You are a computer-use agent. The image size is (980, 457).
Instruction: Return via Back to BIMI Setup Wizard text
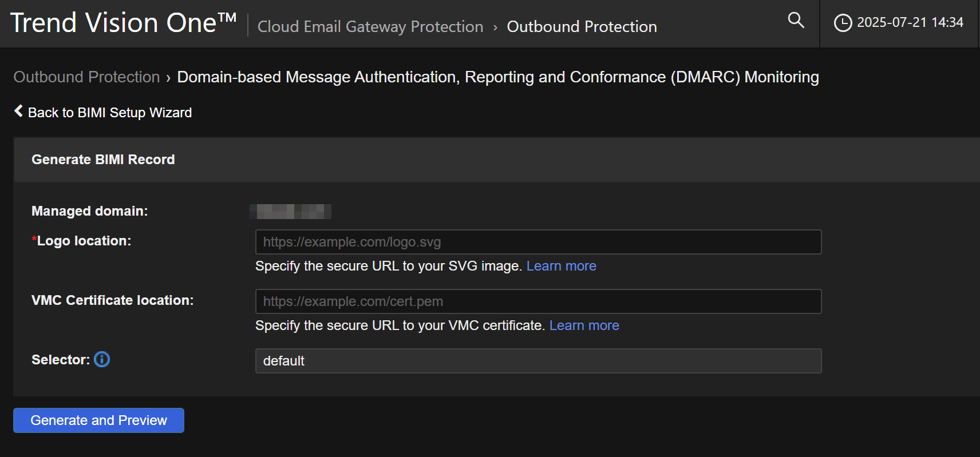click(x=110, y=113)
